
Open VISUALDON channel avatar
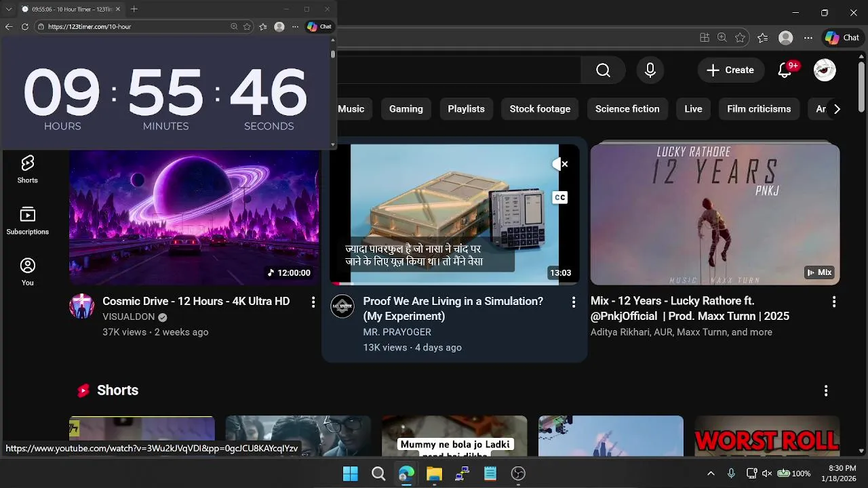(x=82, y=306)
